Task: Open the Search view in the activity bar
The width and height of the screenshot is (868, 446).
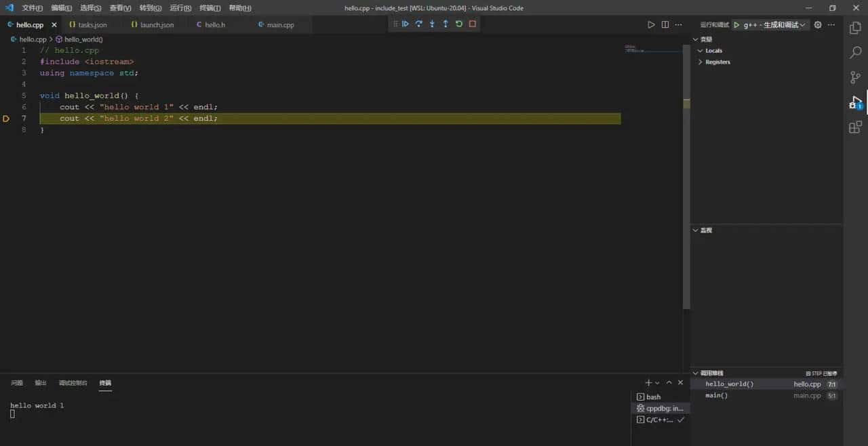Action: [x=855, y=52]
